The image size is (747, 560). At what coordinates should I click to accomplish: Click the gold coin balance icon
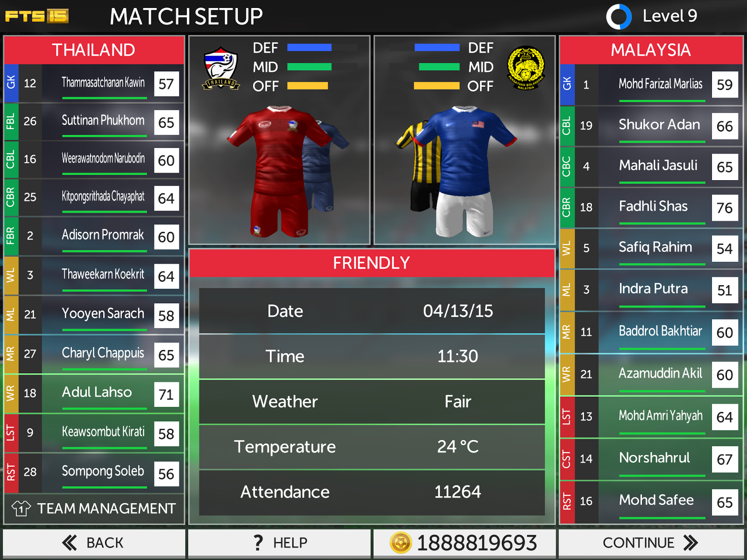[401, 543]
